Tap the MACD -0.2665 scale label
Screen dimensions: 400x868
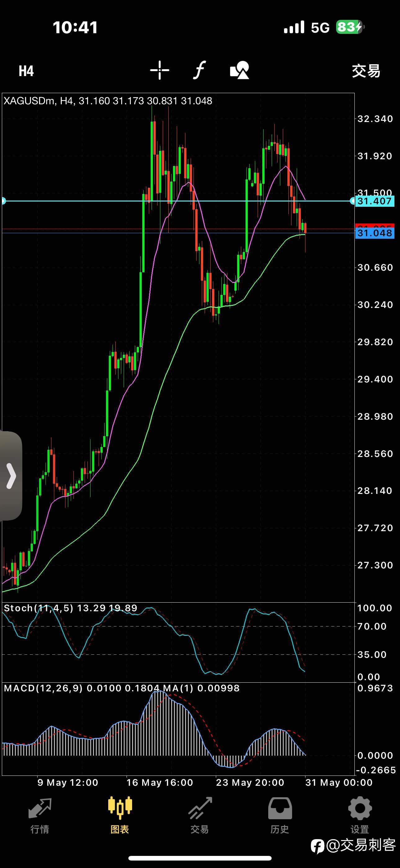(376, 770)
